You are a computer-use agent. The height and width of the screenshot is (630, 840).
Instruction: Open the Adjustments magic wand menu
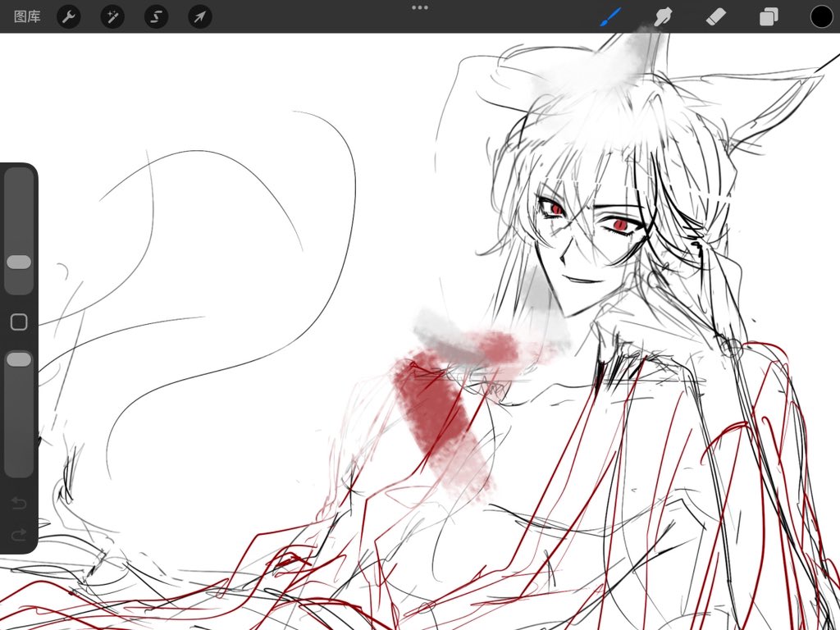112,16
